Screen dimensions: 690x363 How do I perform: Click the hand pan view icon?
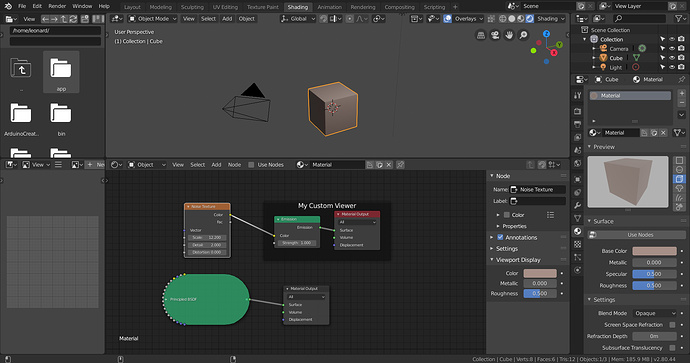tap(509, 35)
